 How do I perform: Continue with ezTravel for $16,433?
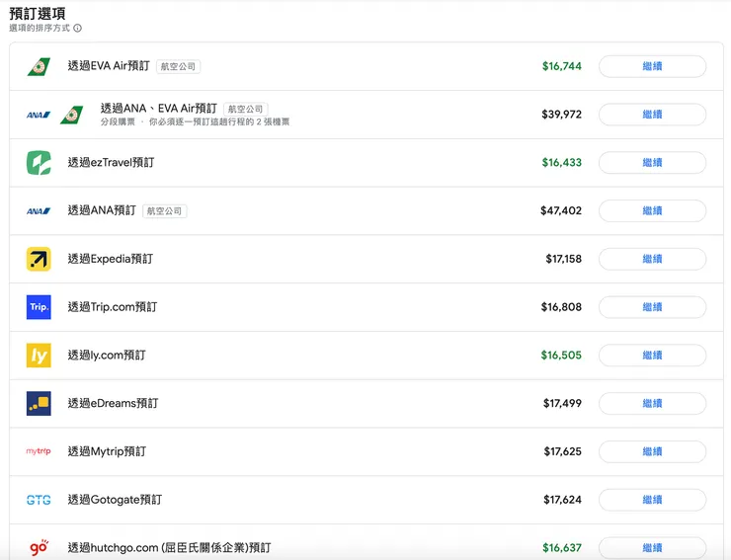[652, 163]
